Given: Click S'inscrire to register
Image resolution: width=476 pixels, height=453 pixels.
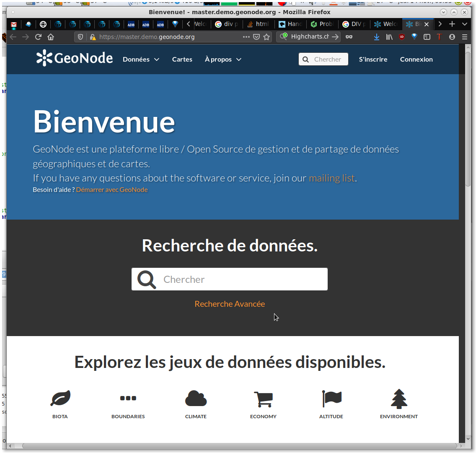Looking at the screenshot, I should click(373, 60).
